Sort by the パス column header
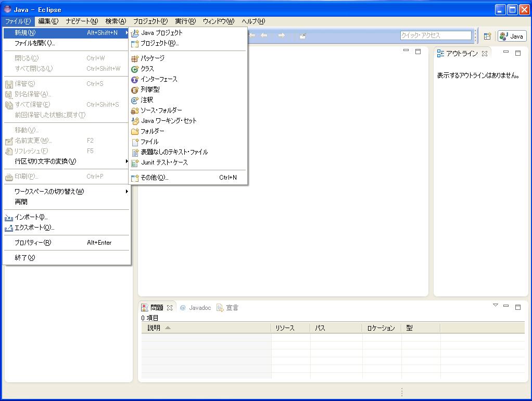This screenshot has height=401, width=532. (336, 328)
